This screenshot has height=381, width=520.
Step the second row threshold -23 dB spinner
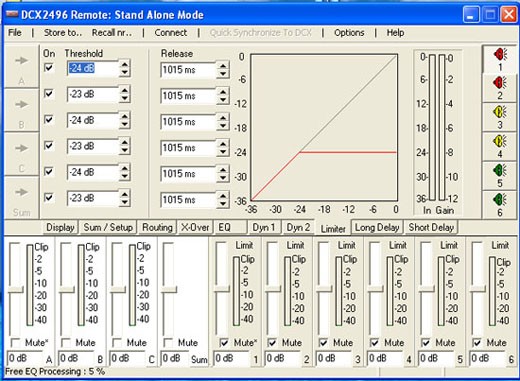124,94
